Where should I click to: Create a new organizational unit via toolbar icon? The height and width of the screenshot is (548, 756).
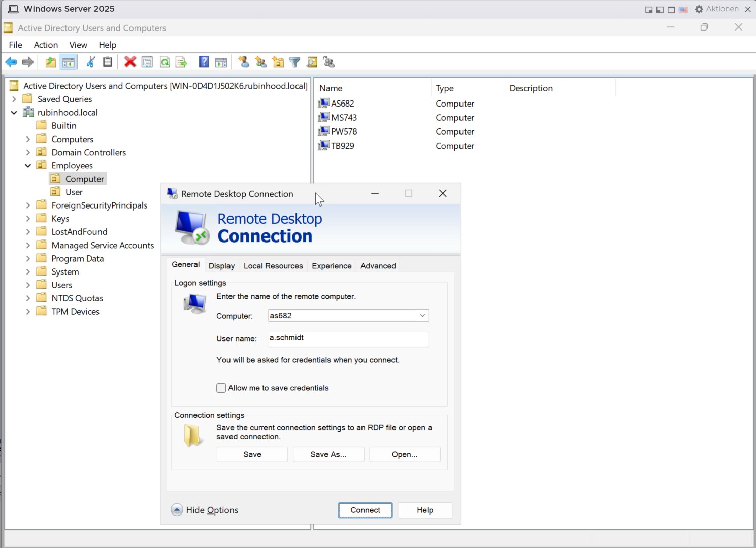278,62
